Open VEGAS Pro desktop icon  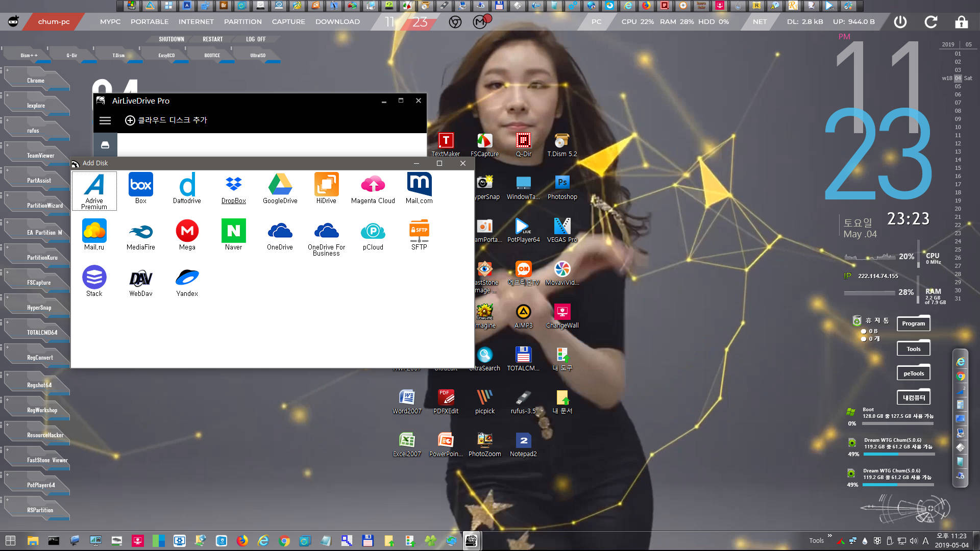(x=562, y=230)
